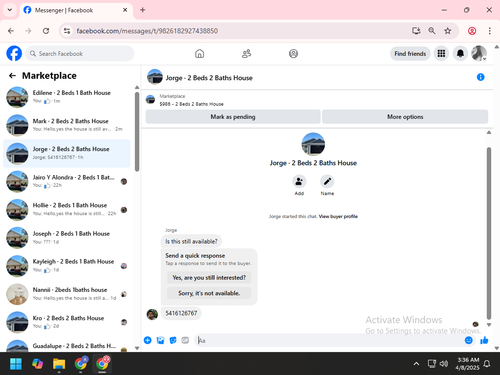Send quick reply 'Sorry, it's not available.'
This screenshot has height=375, width=500.
209,293
